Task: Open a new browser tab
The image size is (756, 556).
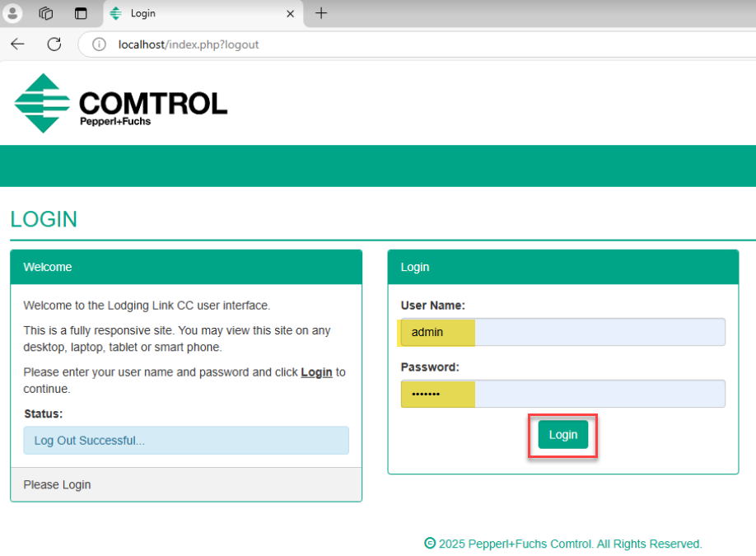Action: coord(321,13)
